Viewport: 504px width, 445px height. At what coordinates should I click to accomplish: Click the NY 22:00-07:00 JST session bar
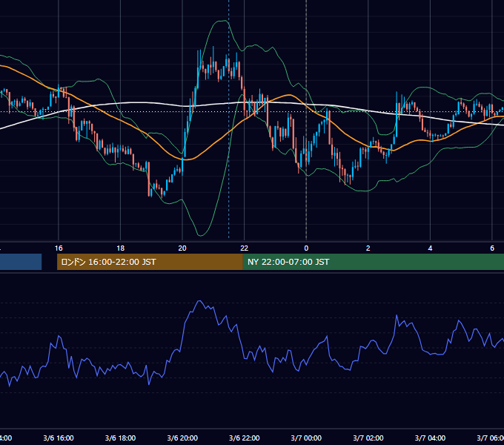point(373,262)
